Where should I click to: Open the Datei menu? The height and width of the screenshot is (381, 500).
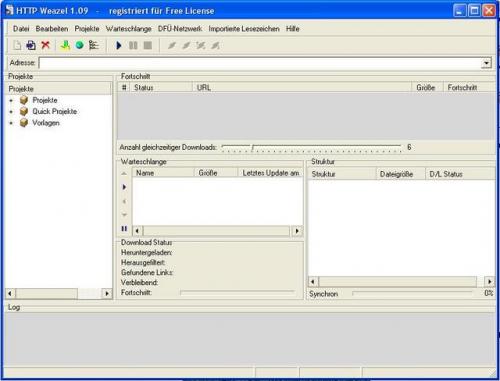(x=21, y=29)
